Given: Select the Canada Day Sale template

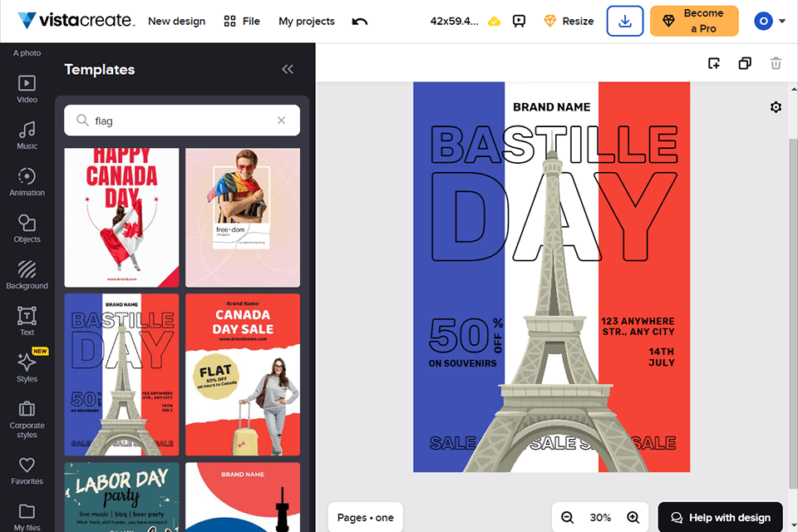Looking at the screenshot, I should [x=243, y=375].
